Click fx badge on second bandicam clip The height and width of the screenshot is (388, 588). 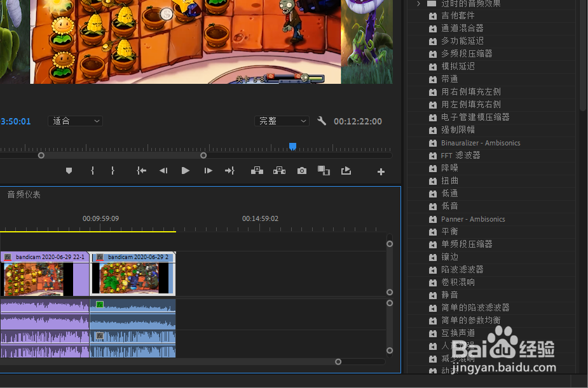pyautogui.click(x=100, y=257)
